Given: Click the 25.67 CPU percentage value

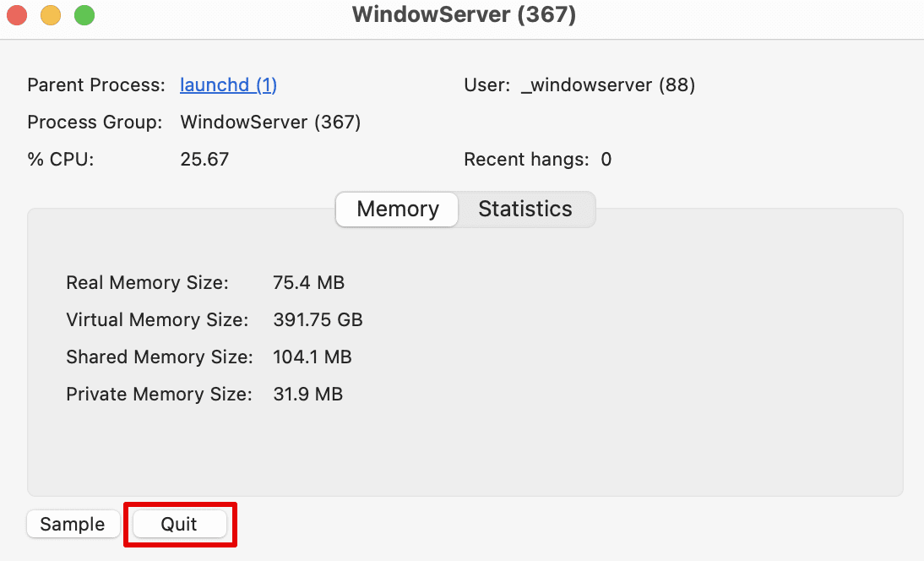Looking at the screenshot, I should tap(204, 159).
